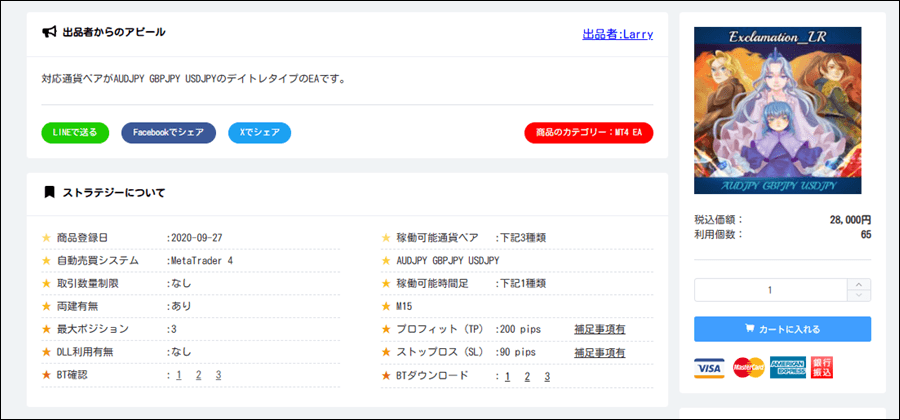Open BTダウンロード link number 2
The width and height of the screenshot is (900, 420).
coord(527,376)
